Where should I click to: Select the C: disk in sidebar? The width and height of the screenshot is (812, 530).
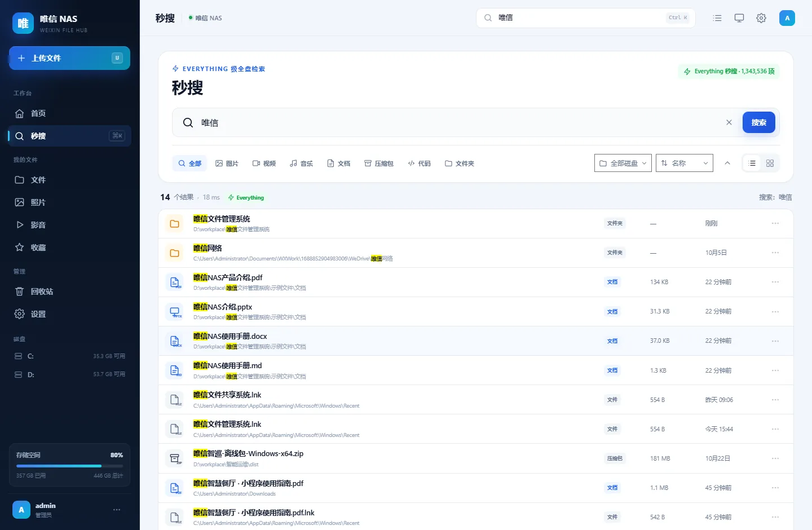69,356
